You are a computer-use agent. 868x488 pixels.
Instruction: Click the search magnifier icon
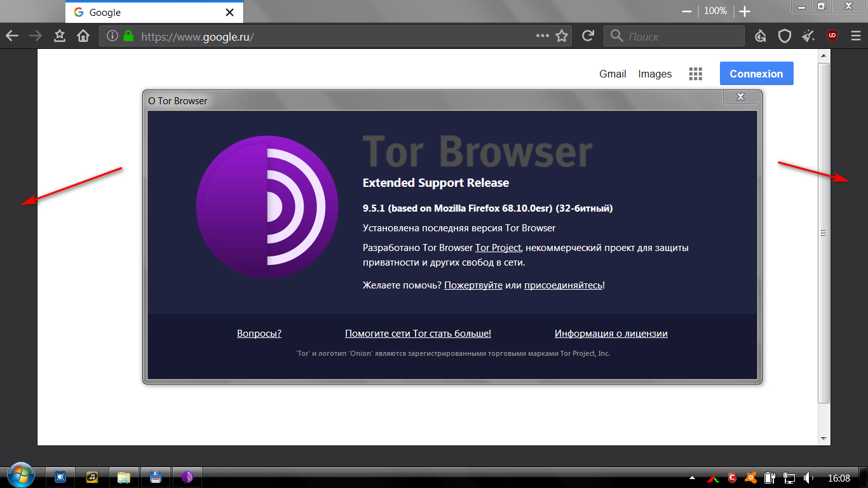tap(616, 36)
